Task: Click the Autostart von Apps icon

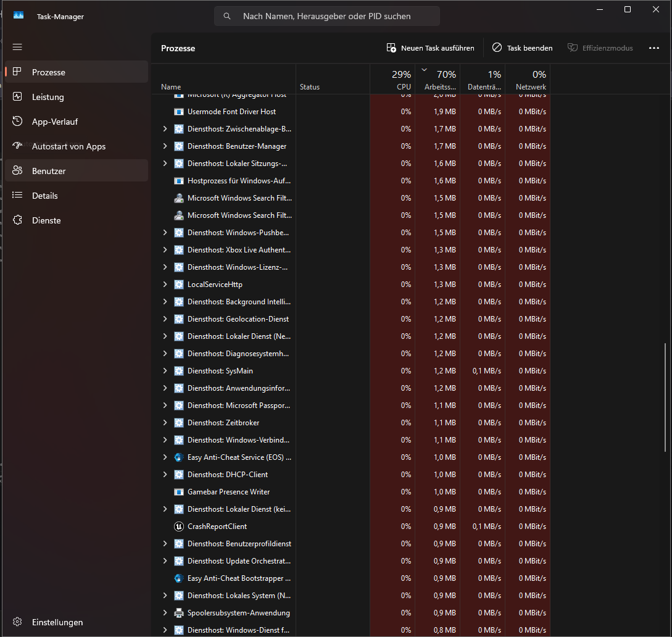Action: [x=17, y=146]
